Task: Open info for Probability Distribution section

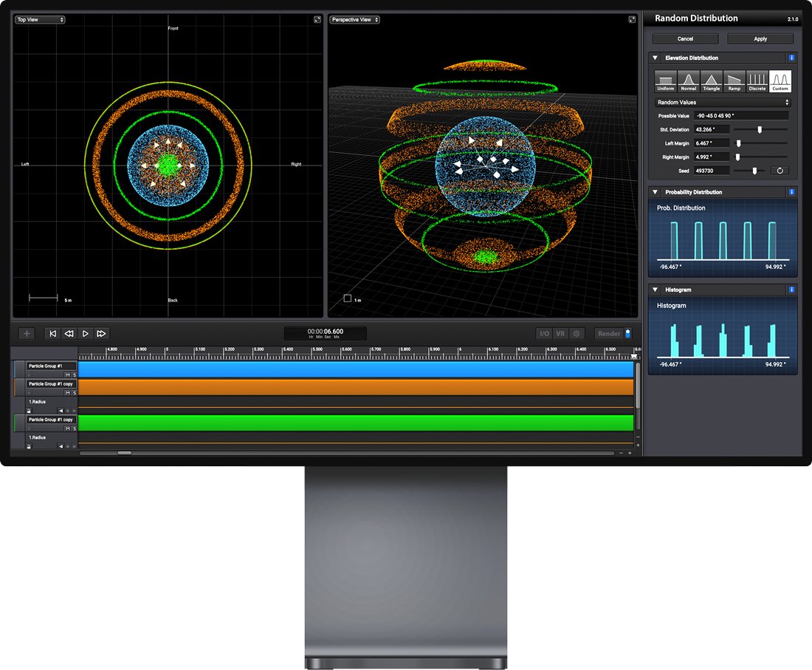Action: [791, 192]
